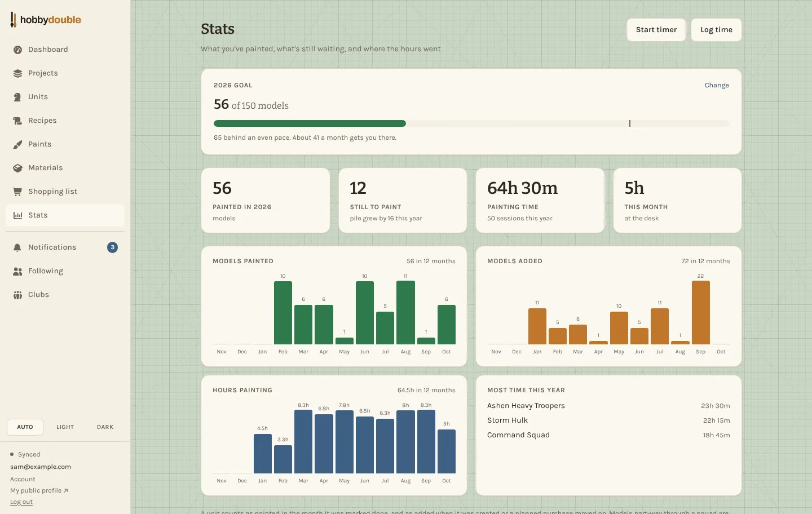
Task: Click the Stats bar-chart icon
Action: (x=17, y=215)
